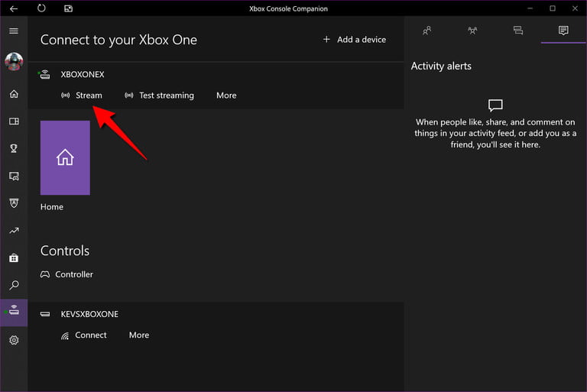Expand More options under KEVSXBOXONE
The height and width of the screenshot is (392, 587).
[x=139, y=335]
